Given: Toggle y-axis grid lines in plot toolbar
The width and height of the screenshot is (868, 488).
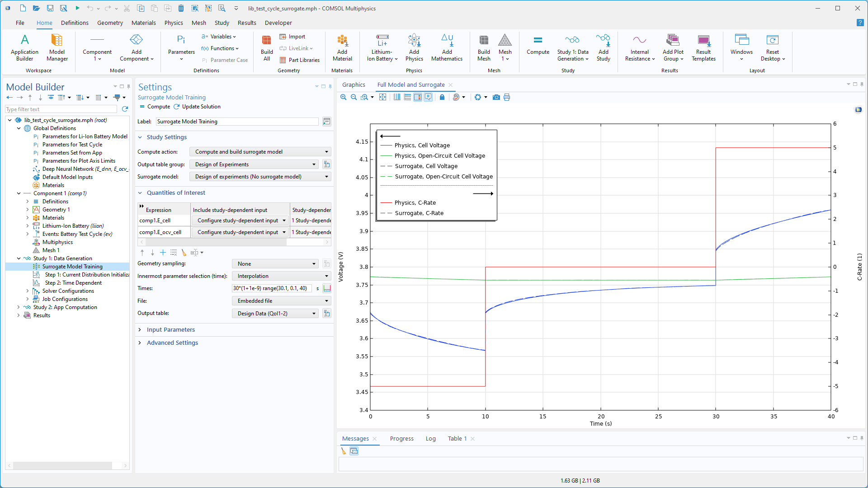Looking at the screenshot, I should [407, 97].
